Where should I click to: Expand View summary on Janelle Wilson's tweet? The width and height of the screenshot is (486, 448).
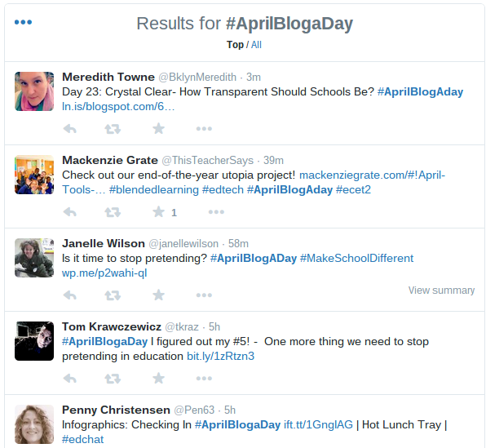pyautogui.click(x=441, y=291)
